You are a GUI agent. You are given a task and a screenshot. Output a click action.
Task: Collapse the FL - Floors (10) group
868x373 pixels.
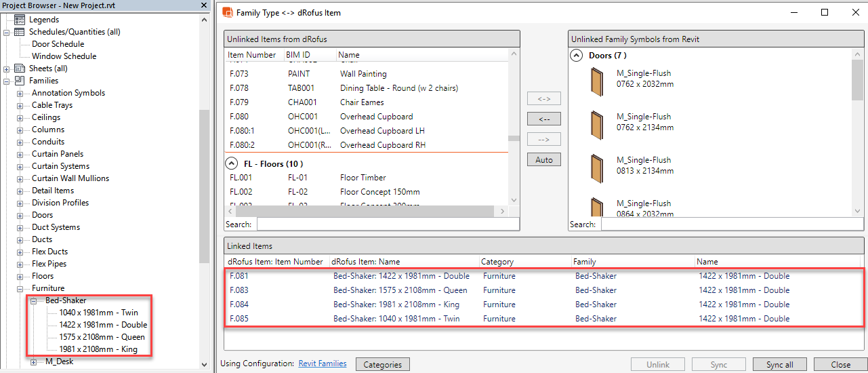232,163
